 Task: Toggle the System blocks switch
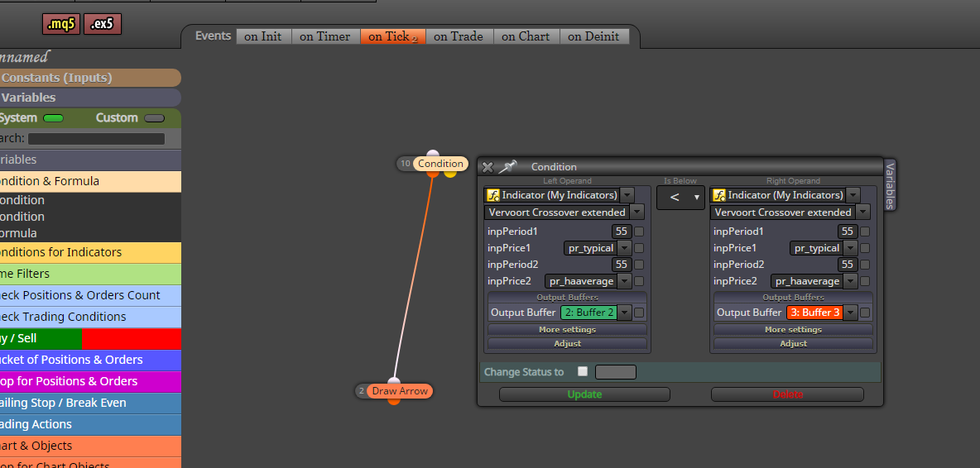53,118
